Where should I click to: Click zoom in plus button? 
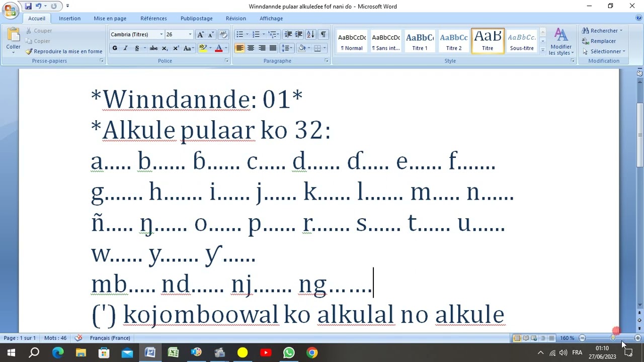[x=638, y=338]
